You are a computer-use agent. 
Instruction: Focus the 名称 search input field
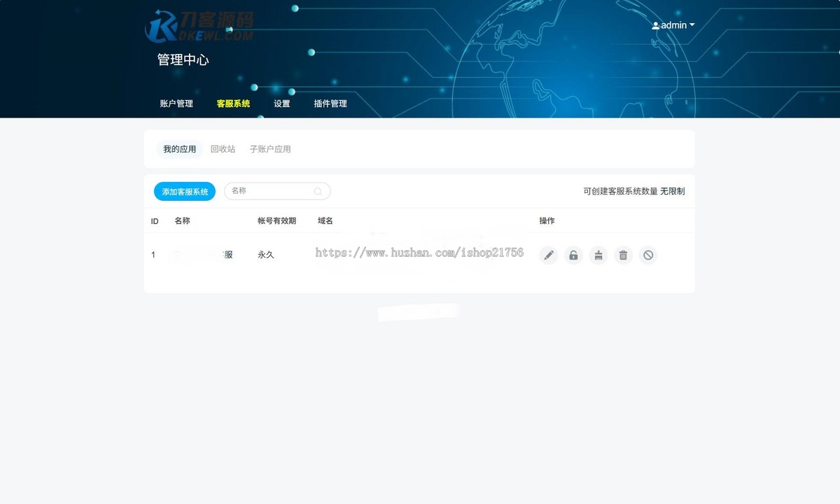click(x=277, y=191)
